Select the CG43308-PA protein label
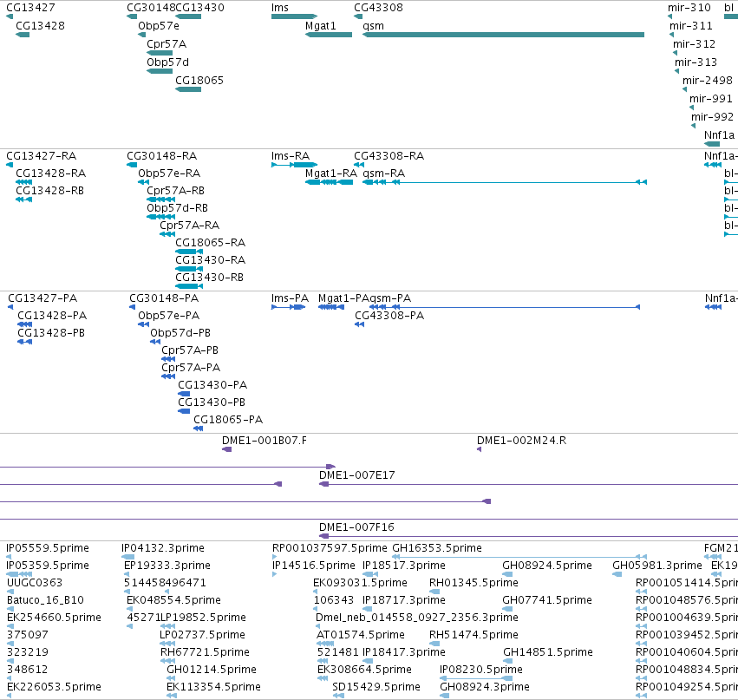 click(389, 316)
